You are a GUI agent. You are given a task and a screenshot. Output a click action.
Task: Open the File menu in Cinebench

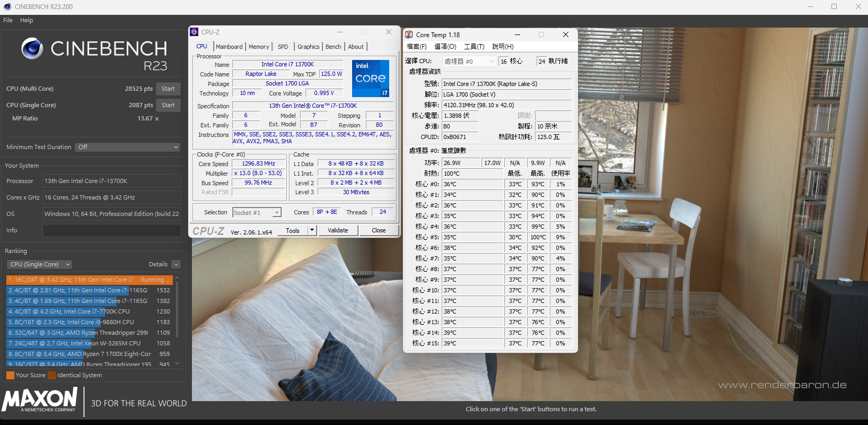point(8,20)
